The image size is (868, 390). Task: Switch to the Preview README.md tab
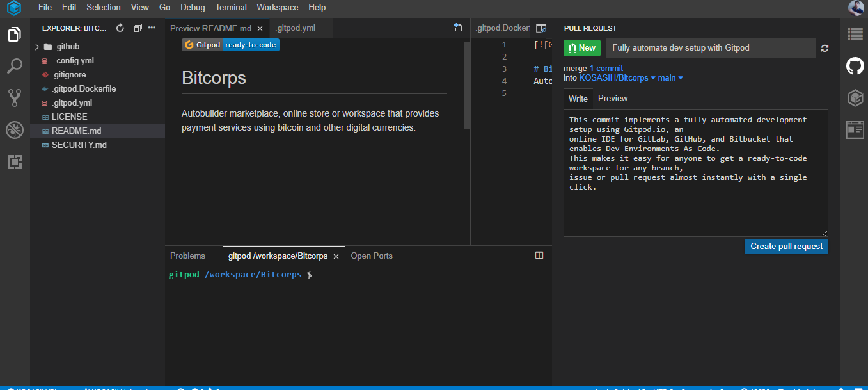[210, 28]
